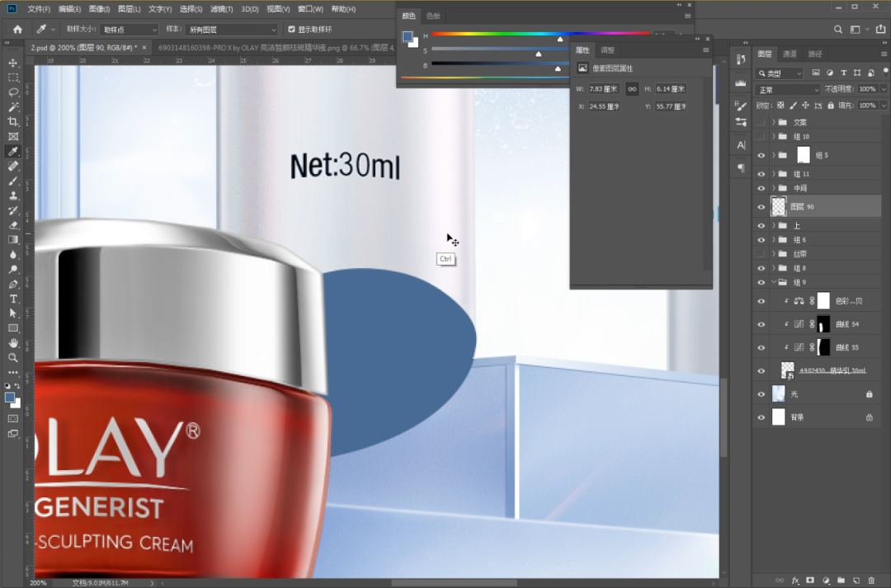Open the 文件(F) menu
Viewport: 891px width, 588px height.
39,9
